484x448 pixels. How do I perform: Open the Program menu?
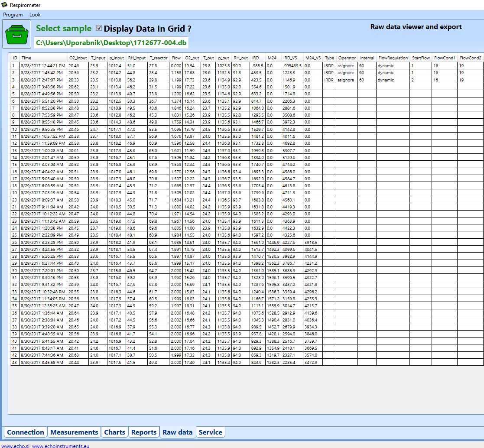coord(13,15)
